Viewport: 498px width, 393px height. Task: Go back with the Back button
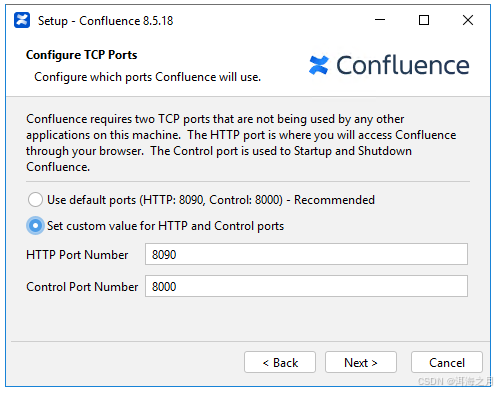point(280,362)
